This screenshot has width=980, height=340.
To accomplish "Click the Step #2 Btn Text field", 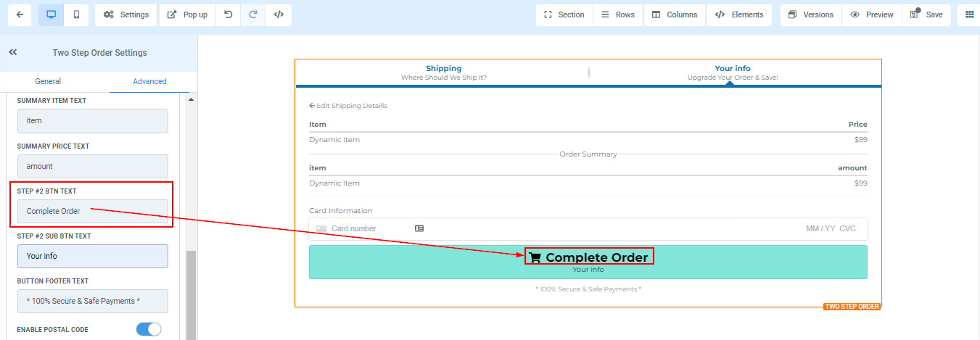I will (x=93, y=212).
